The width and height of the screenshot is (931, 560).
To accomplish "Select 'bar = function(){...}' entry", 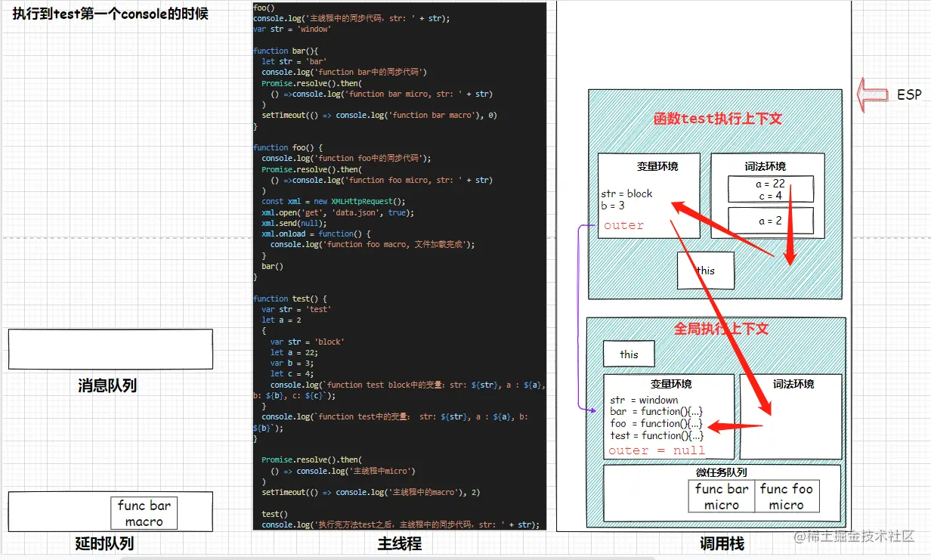I will (657, 412).
